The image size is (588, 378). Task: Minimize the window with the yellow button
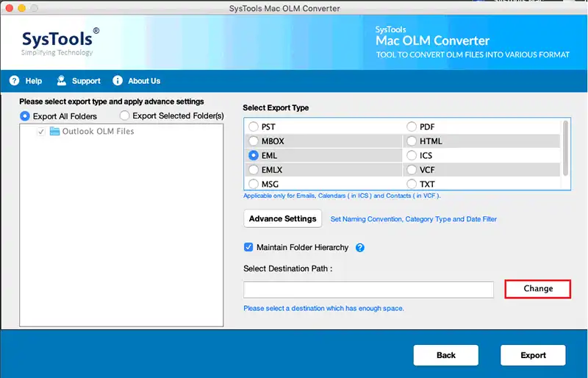pyautogui.click(x=22, y=8)
